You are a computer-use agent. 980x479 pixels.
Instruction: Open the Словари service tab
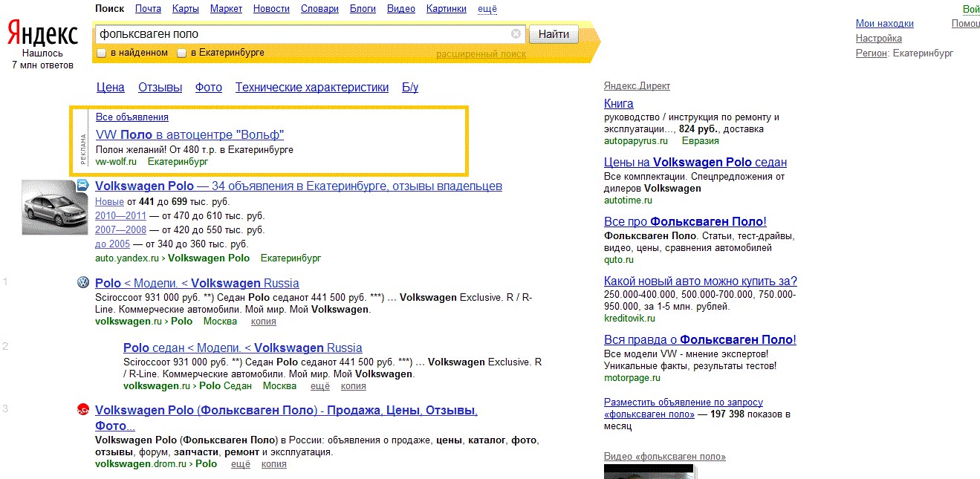(x=319, y=9)
